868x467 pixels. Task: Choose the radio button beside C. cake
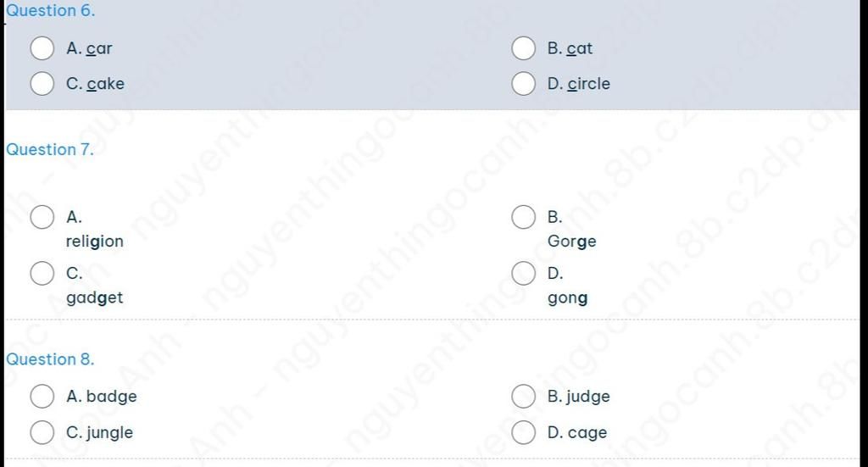pyautogui.click(x=42, y=84)
